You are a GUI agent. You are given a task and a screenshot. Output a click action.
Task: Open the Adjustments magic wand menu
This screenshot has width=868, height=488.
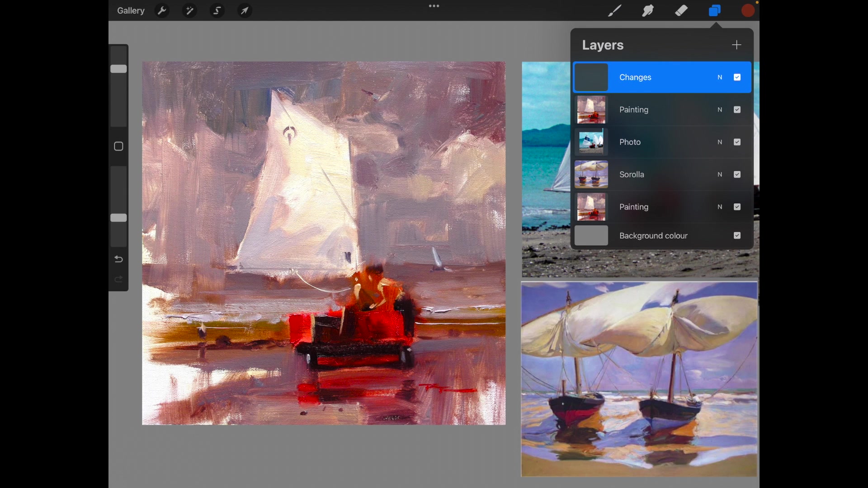[x=189, y=10]
